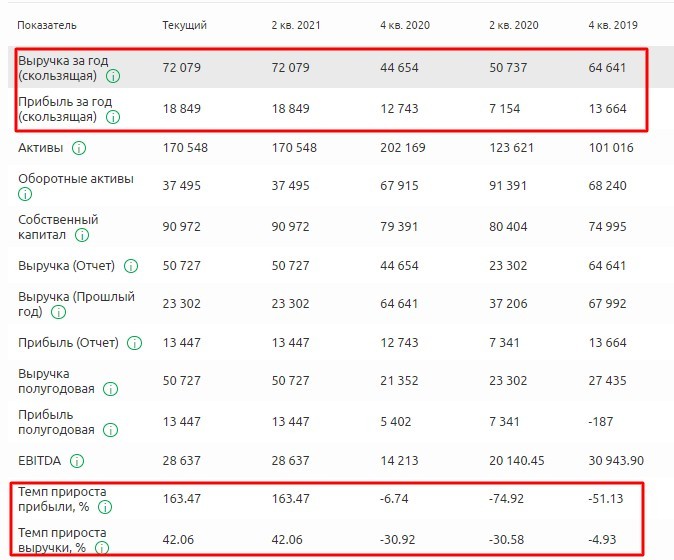Click the Показатель column header
The image size is (674, 560).
(x=47, y=24)
